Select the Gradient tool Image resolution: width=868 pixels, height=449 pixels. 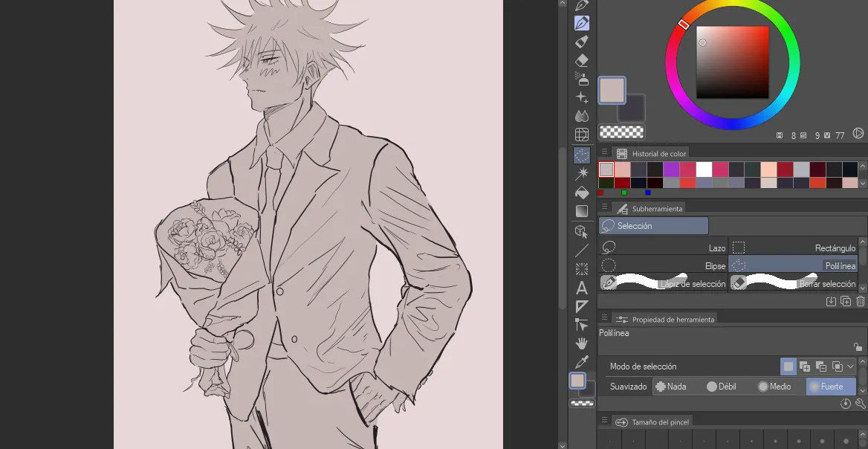click(582, 211)
